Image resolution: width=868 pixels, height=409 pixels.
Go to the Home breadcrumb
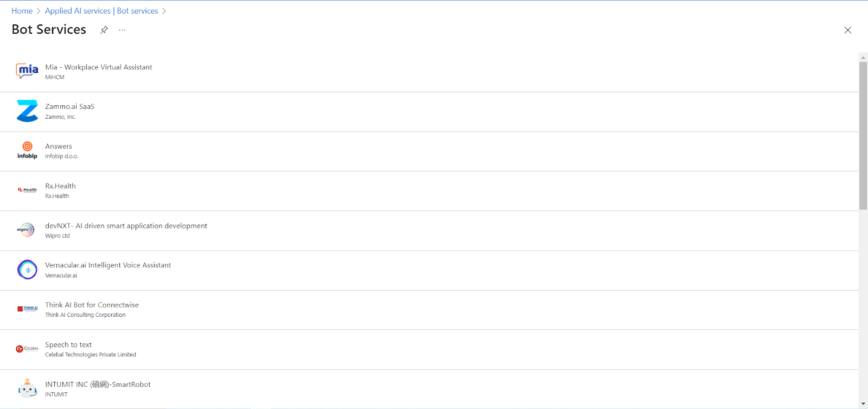[22, 11]
